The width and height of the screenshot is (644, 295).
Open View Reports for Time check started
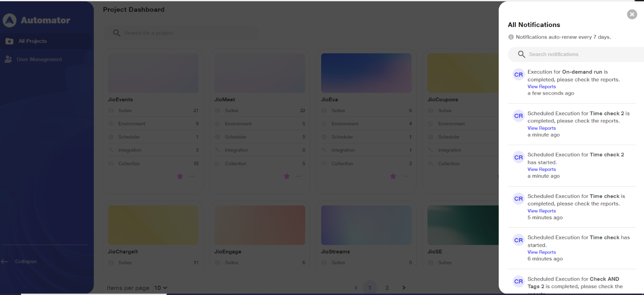(541, 252)
